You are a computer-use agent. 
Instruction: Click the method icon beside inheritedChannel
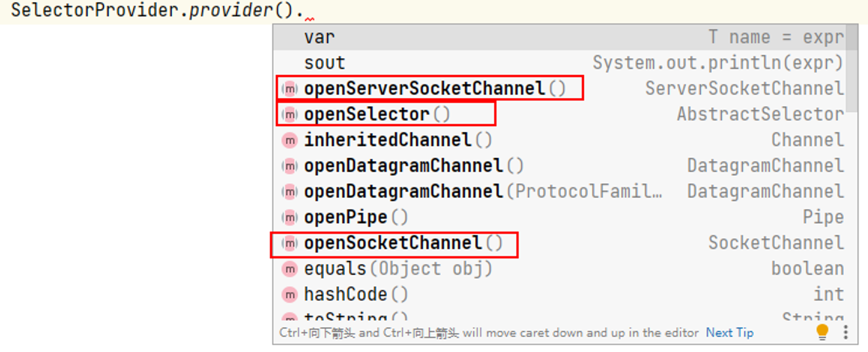(289, 140)
